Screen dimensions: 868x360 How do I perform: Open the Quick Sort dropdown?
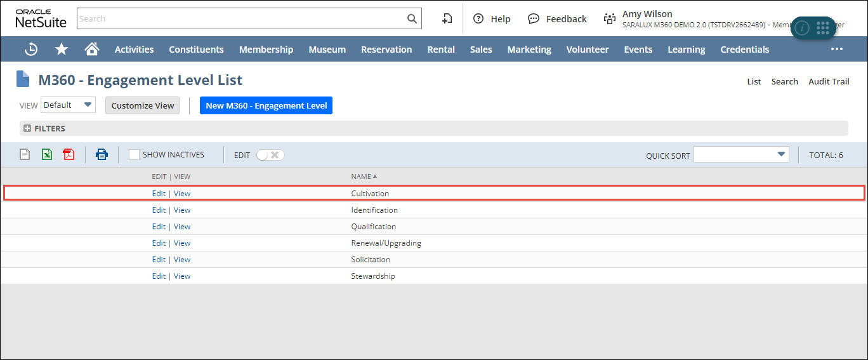click(740, 155)
